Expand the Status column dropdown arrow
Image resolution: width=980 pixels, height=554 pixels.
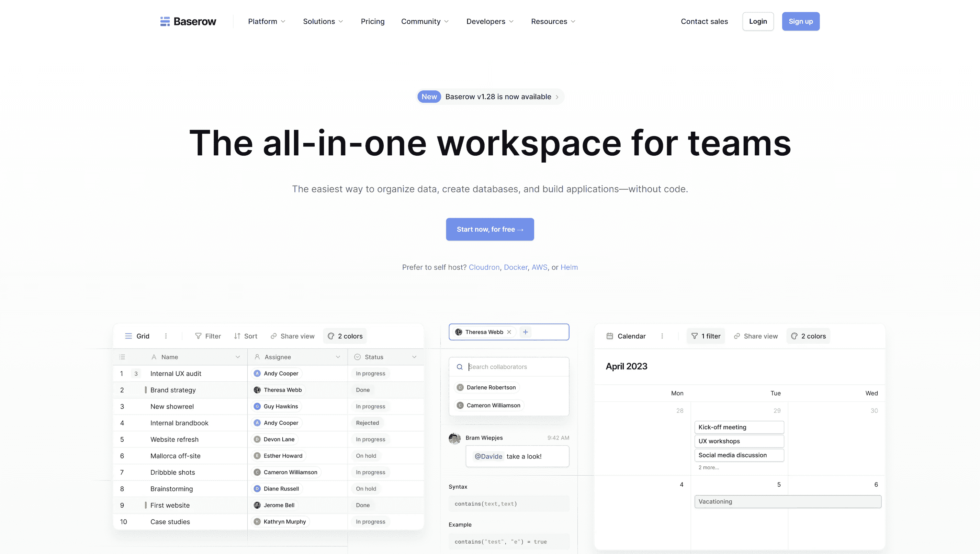(414, 357)
